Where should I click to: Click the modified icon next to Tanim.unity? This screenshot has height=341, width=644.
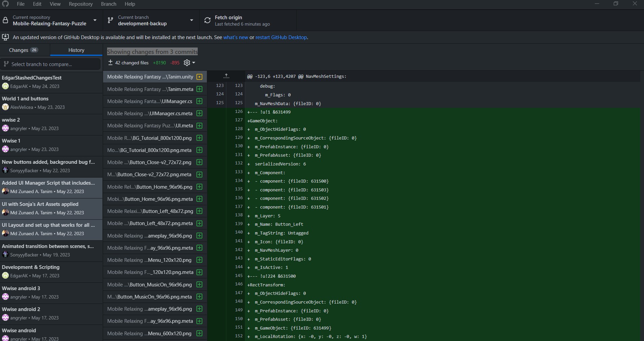199,77
